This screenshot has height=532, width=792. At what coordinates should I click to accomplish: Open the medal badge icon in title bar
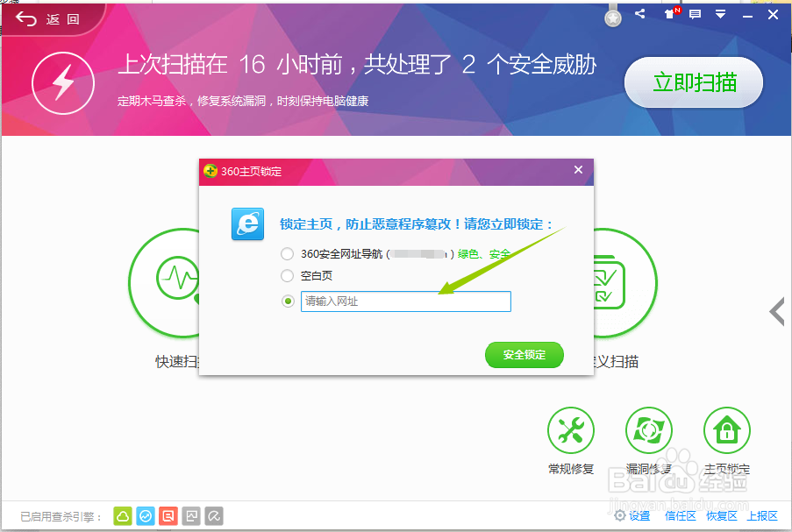pyautogui.click(x=613, y=18)
